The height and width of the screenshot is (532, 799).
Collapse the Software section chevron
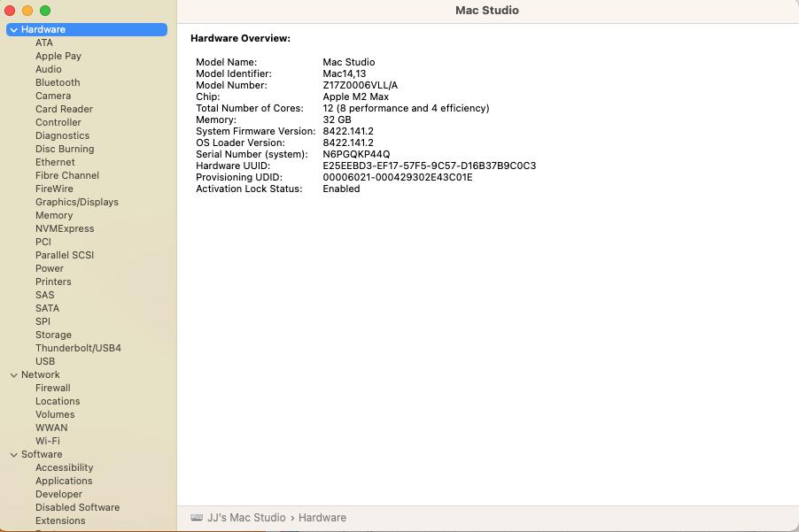pos(14,455)
